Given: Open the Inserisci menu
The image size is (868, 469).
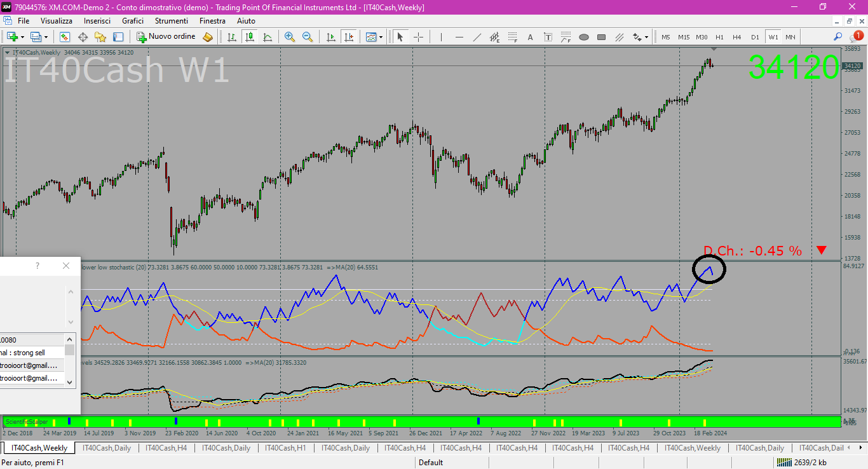Looking at the screenshot, I should click(x=97, y=21).
